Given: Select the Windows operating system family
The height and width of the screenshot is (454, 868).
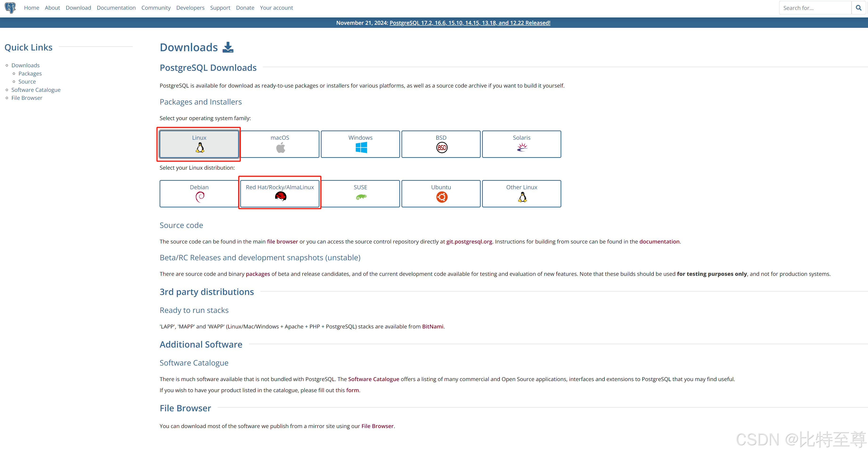Looking at the screenshot, I should tap(360, 144).
